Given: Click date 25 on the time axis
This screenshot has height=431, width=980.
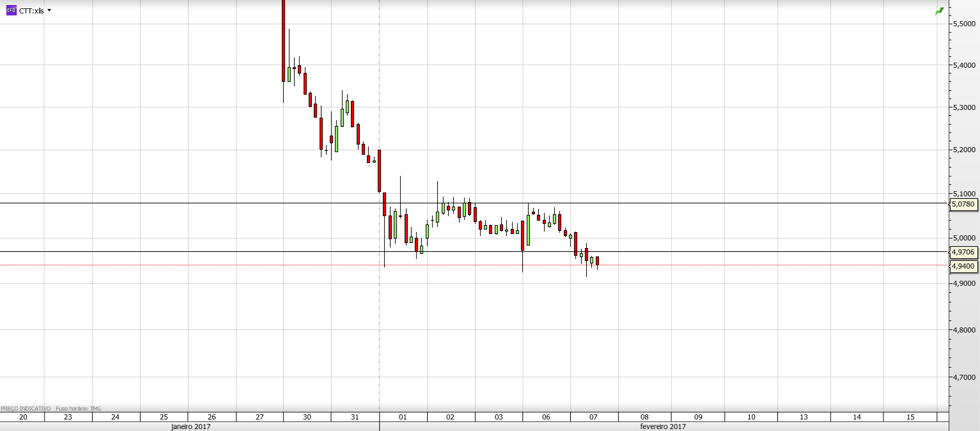Looking at the screenshot, I should tap(164, 417).
